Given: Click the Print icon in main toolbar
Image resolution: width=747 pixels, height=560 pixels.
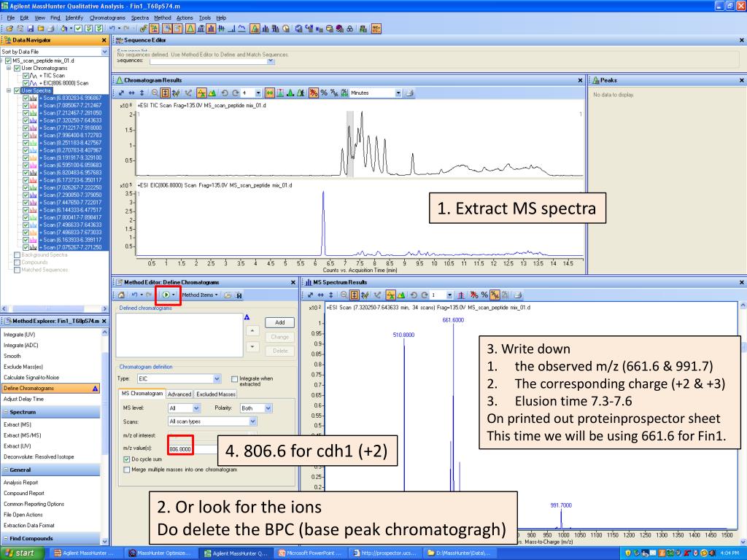Looking at the screenshot, I should pos(51,28).
